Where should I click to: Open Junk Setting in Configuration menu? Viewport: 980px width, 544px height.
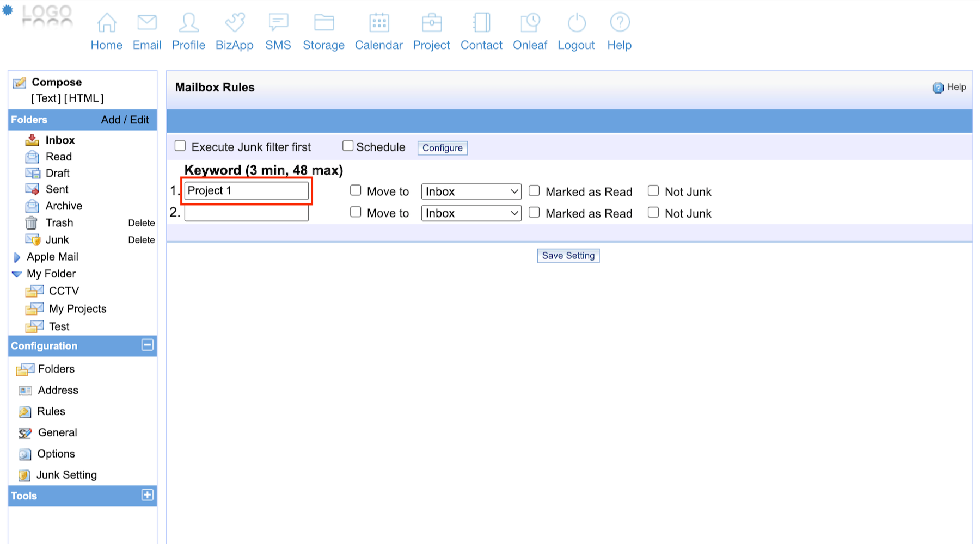coord(66,475)
